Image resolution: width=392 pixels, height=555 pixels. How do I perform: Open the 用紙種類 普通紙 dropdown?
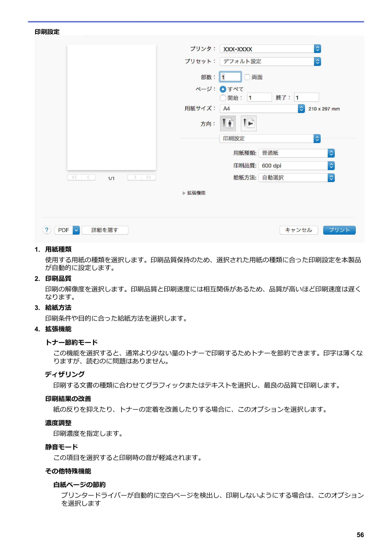(296, 153)
